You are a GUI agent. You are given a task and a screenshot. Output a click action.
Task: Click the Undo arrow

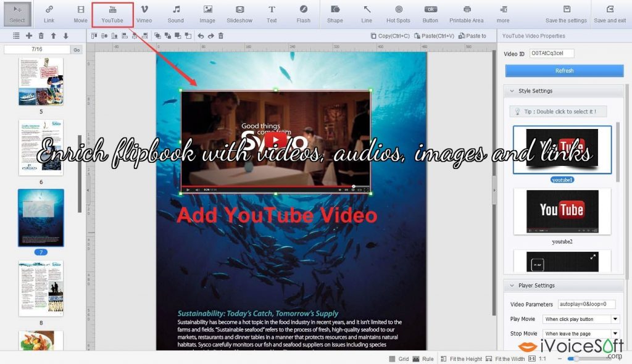[x=201, y=36]
